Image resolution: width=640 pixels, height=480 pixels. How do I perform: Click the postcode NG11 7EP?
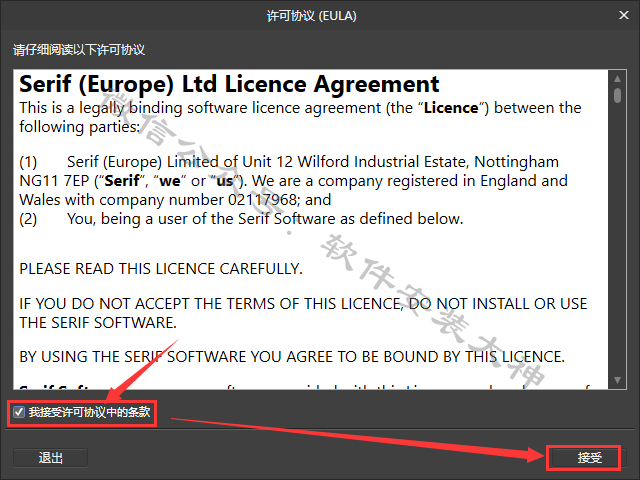click(54, 181)
